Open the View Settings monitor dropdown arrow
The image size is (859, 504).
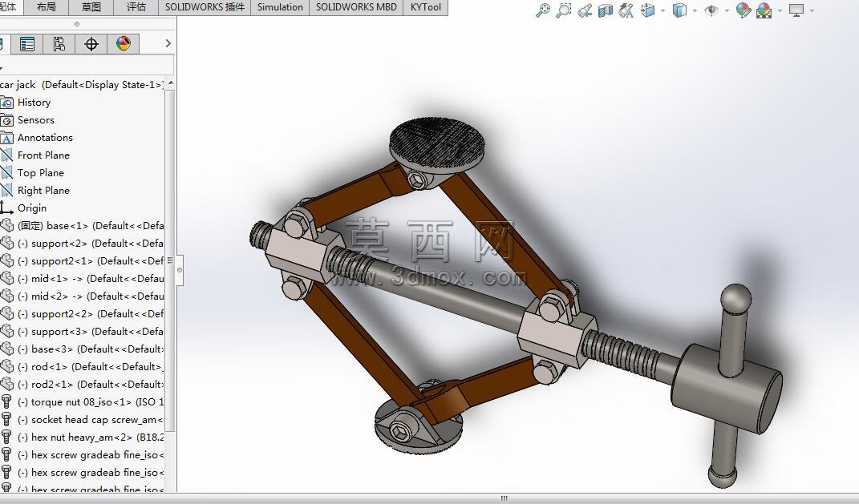[812, 10]
